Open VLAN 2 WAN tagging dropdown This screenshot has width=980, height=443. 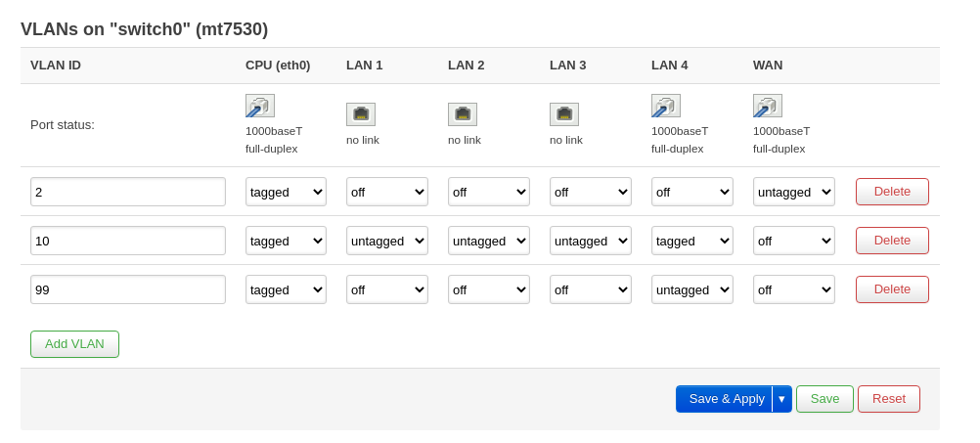pyautogui.click(x=794, y=192)
